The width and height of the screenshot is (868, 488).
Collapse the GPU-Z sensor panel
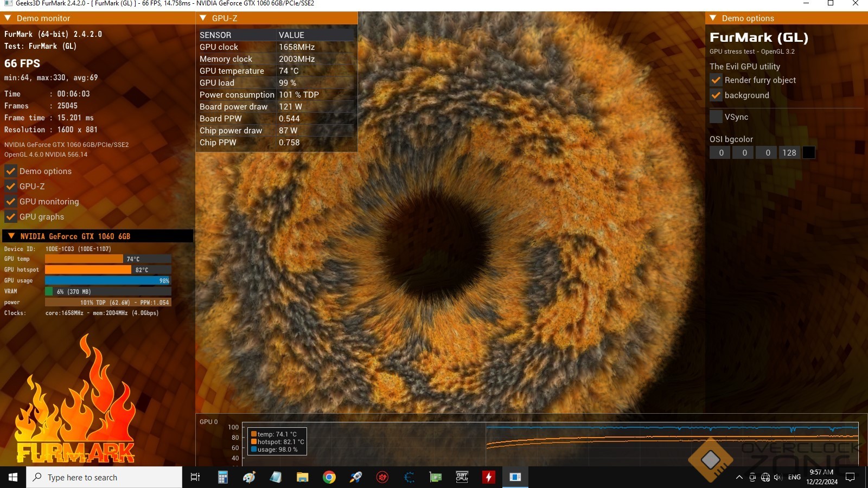click(203, 18)
